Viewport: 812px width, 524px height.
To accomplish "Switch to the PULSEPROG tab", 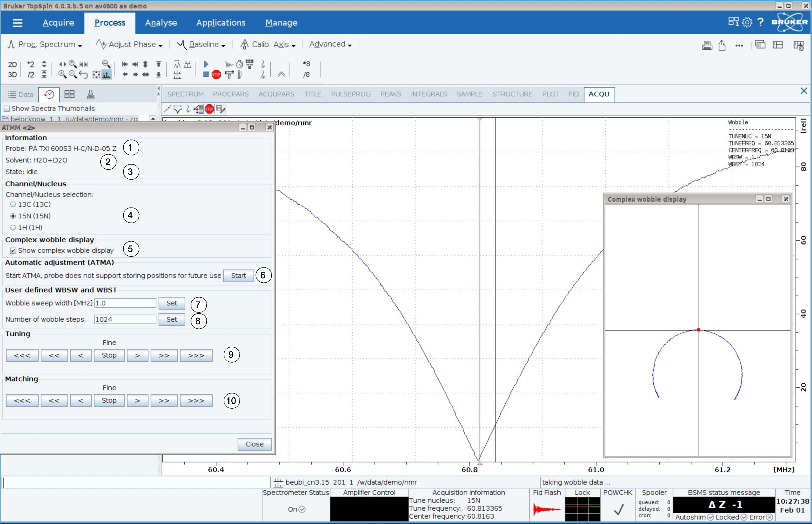I will pos(350,94).
